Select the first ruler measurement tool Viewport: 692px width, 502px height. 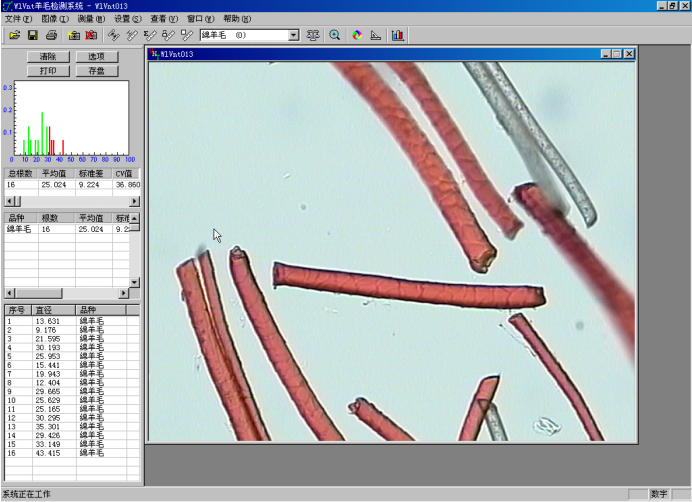[114, 35]
